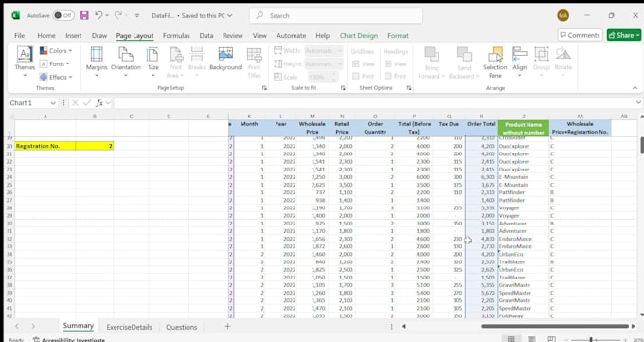This screenshot has width=644, height=342.
Task: Open the Fonts theme dropdown
Action: click(55, 64)
